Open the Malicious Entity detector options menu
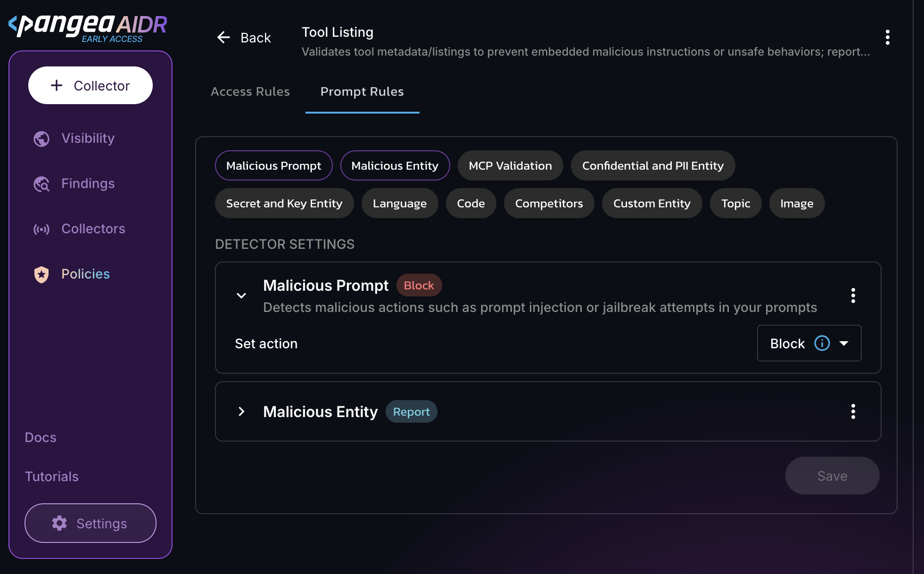This screenshot has width=924, height=574. tap(853, 411)
